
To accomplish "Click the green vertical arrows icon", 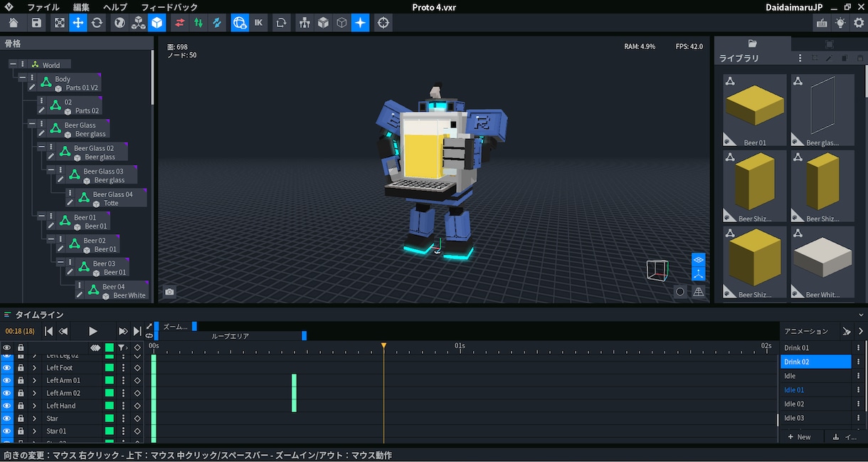I will tap(199, 23).
